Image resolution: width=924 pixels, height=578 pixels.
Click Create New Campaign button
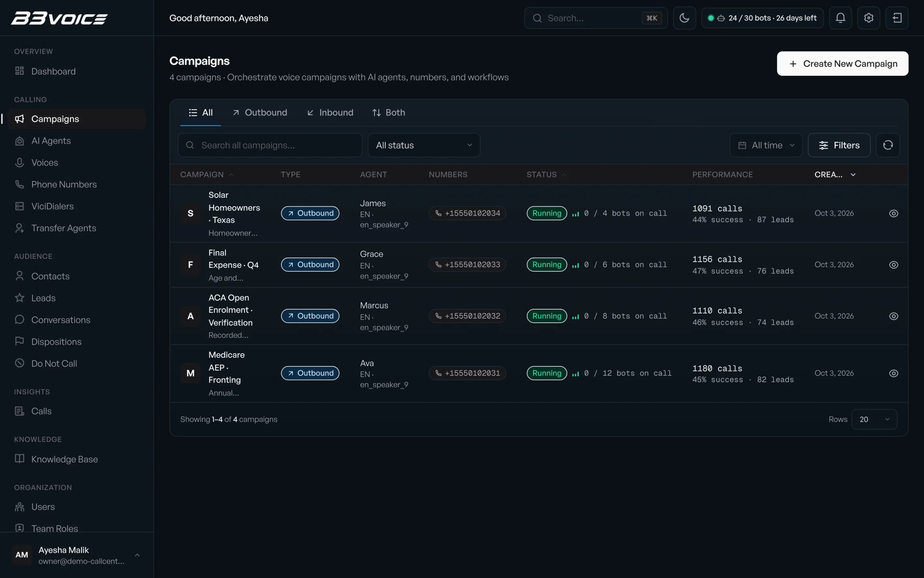pyautogui.click(x=842, y=64)
